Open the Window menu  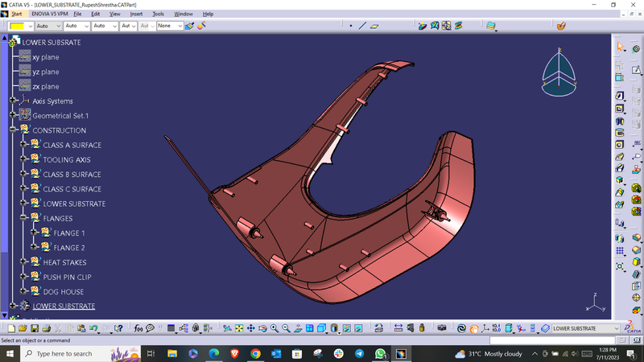(184, 14)
